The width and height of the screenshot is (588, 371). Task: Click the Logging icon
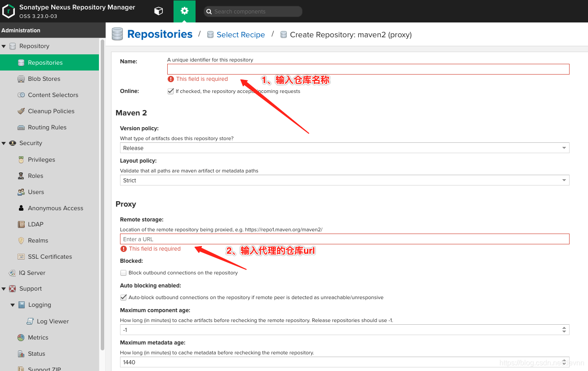(22, 305)
